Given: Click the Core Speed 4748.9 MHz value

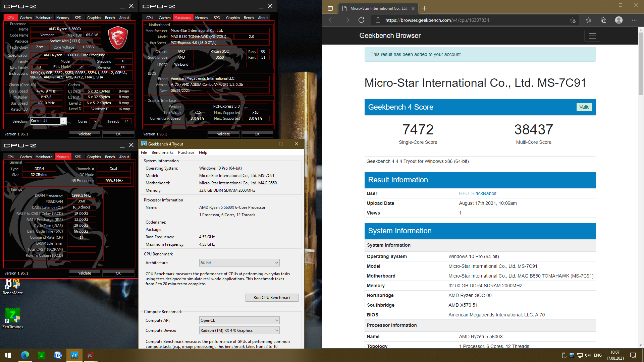Looking at the screenshot, I should pos(46,91).
